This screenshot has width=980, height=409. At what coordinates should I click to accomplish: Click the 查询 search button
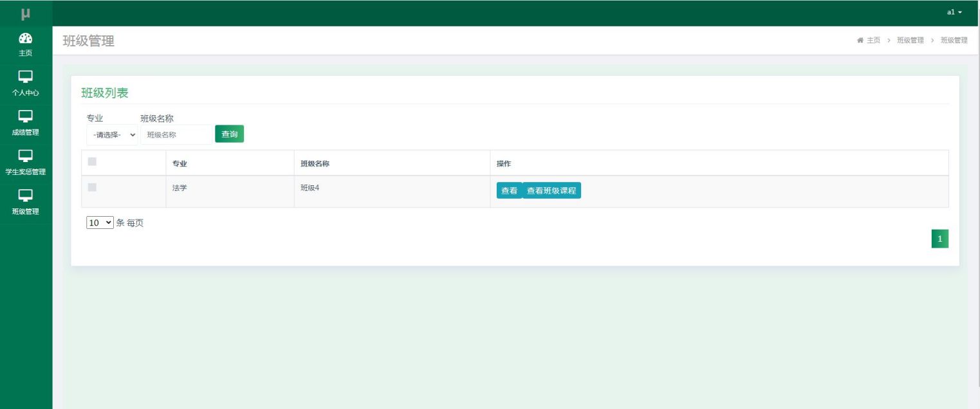[229, 134]
